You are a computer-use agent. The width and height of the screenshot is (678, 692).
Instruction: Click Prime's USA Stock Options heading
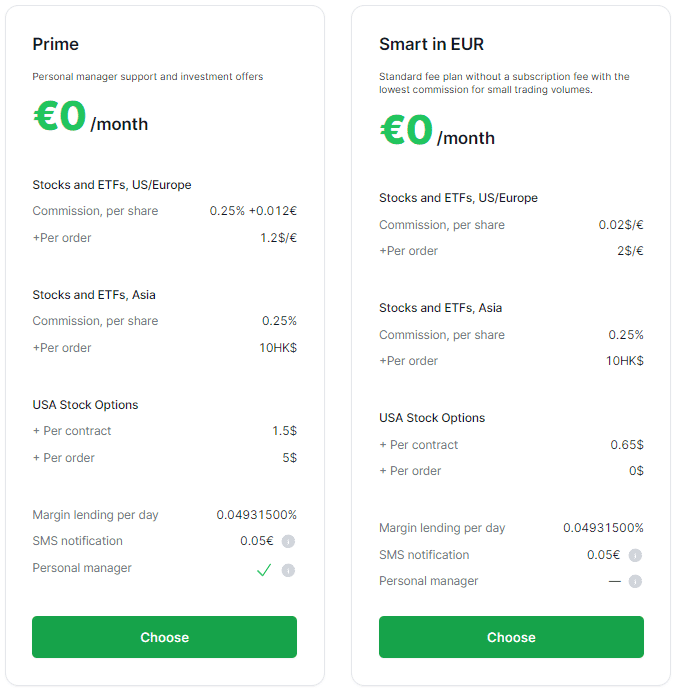click(85, 405)
